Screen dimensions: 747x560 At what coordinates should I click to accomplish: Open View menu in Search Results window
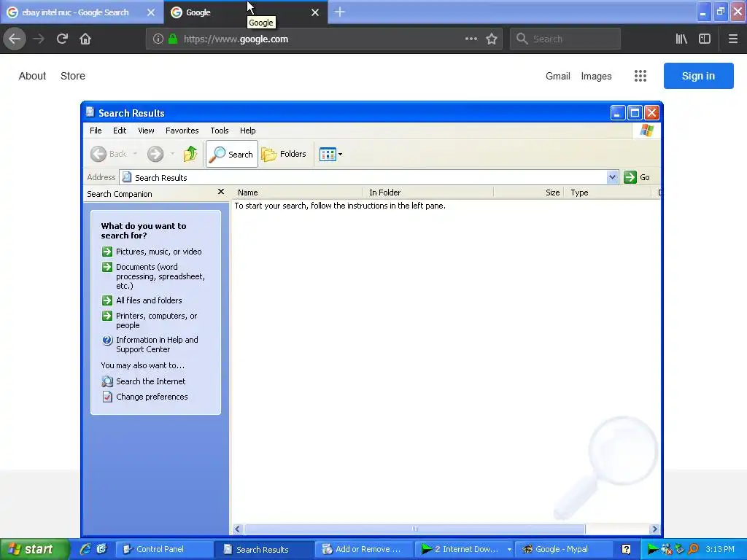146,131
